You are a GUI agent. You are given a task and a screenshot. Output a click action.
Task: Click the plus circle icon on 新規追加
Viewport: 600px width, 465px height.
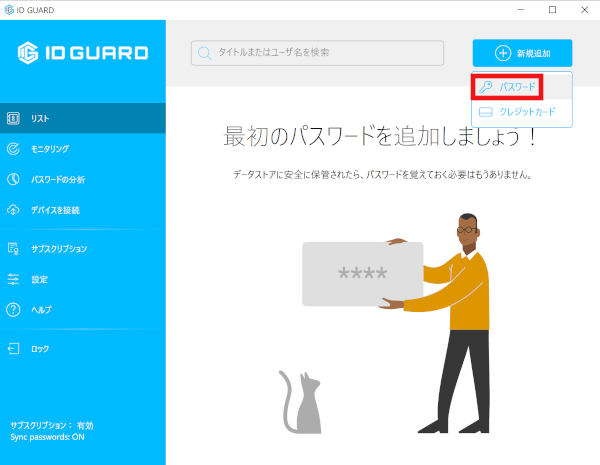point(503,53)
